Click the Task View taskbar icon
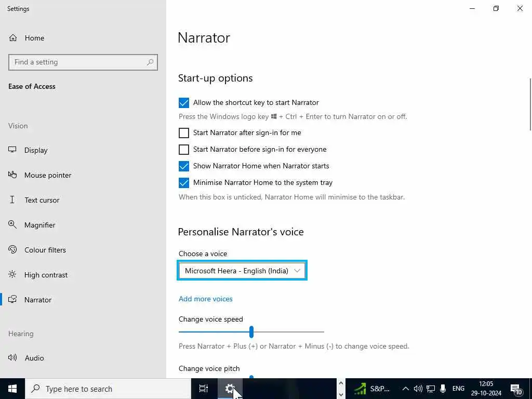 click(203, 389)
